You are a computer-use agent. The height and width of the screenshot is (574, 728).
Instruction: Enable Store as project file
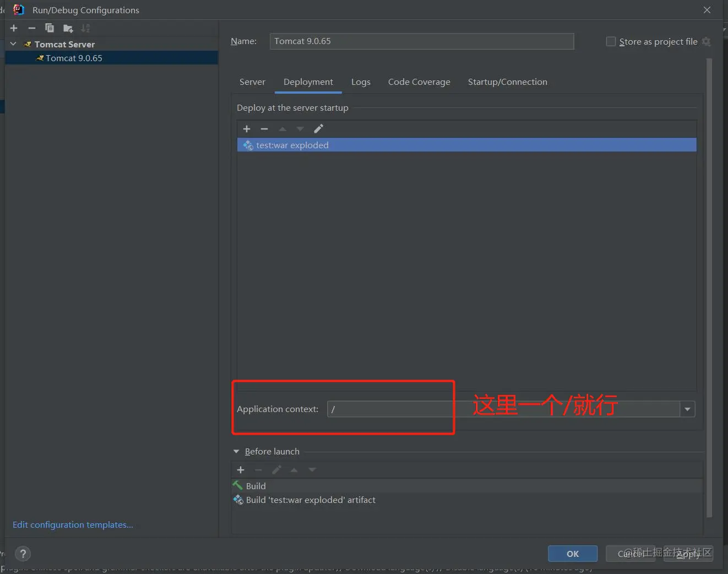tap(611, 41)
